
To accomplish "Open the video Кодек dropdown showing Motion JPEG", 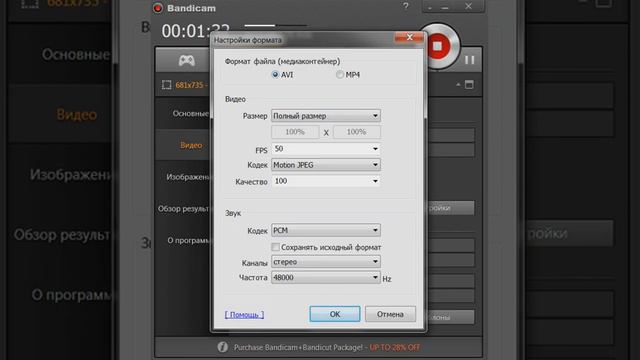I will [x=326, y=165].
